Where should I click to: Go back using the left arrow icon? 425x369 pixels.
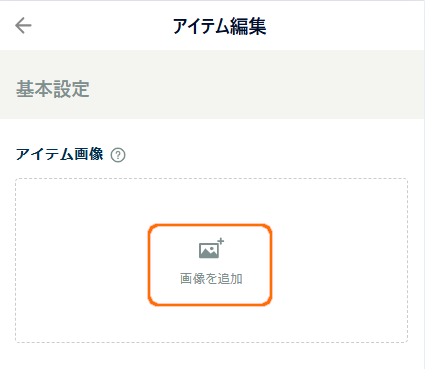click(x=23, y=26)
